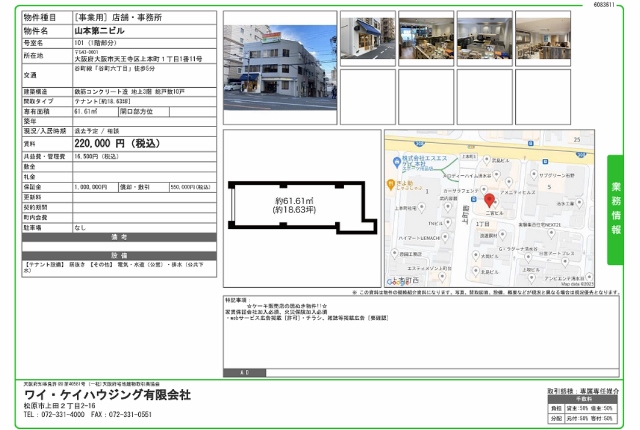Open the storefront photo with blue awning
Viewport: 640px width, 430px height.
pyautogui.click(x=368, y=38)
